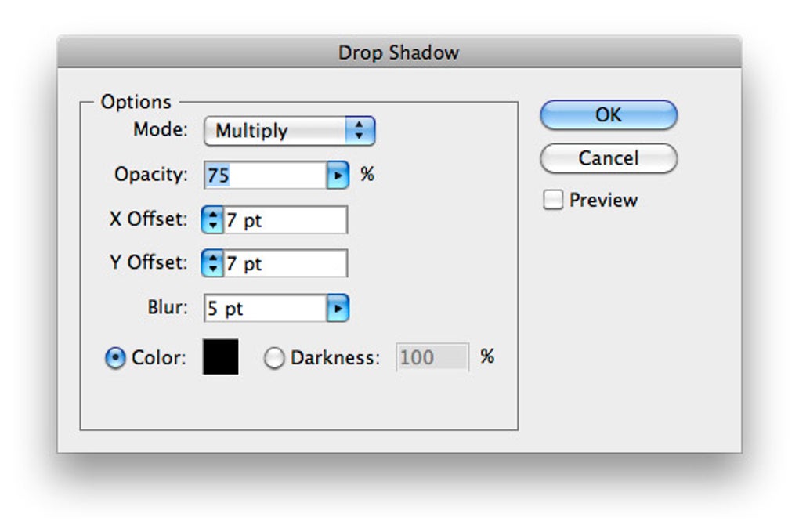799x532 pixels.
Task: Cancel the Drop Shadow dialog
Action: pyautogui.click(x=608, y=158)
